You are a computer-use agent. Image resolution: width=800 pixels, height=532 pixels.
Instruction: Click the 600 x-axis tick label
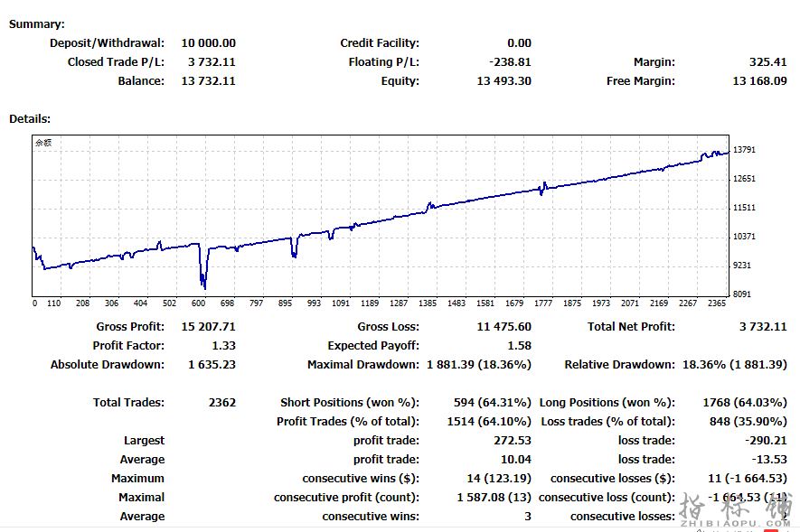pos(198,303)
